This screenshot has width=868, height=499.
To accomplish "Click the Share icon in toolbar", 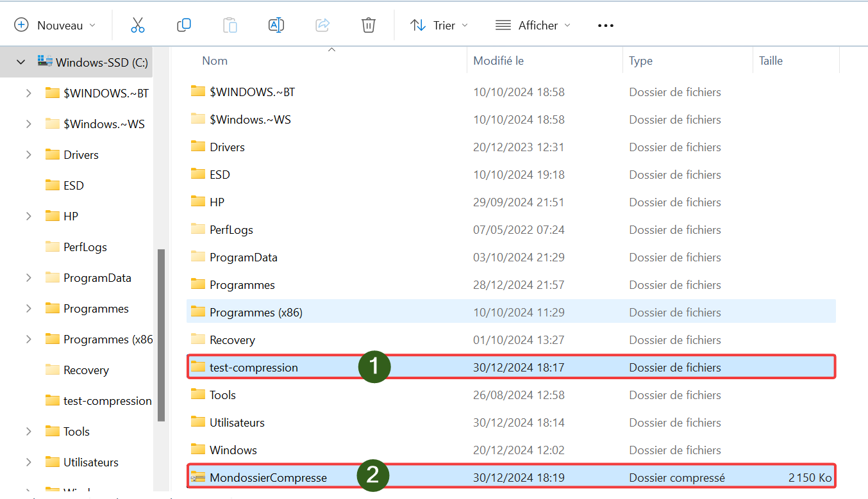I will 322,26.
